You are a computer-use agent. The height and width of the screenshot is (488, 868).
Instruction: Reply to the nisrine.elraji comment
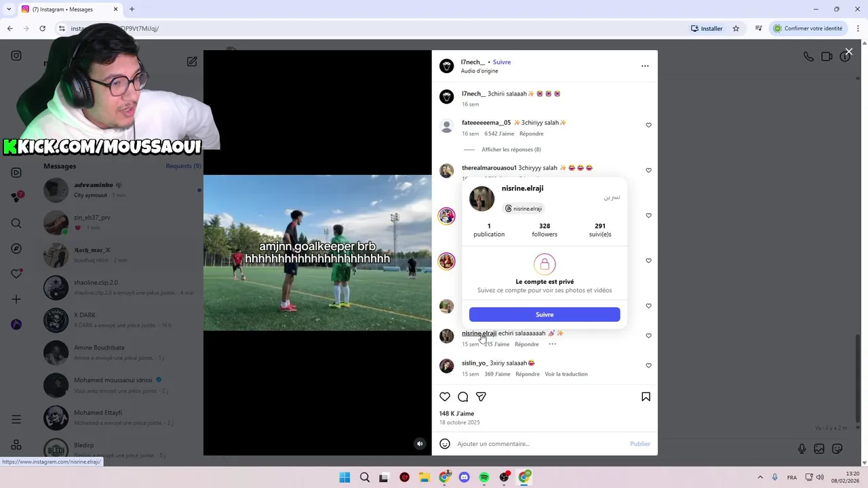point(527,344)
